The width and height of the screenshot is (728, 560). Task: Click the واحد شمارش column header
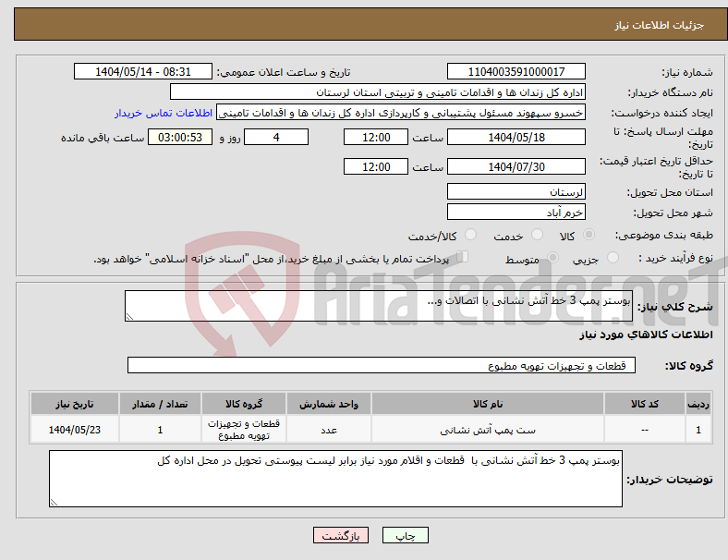point(329,404)
